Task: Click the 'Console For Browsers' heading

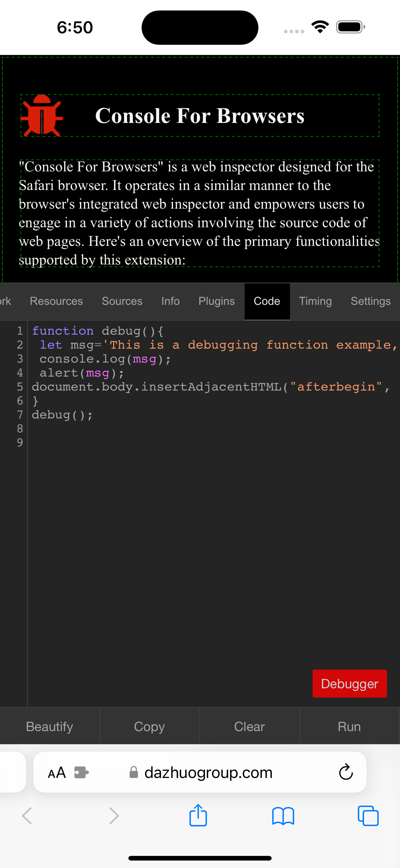Action: [200, 115]
